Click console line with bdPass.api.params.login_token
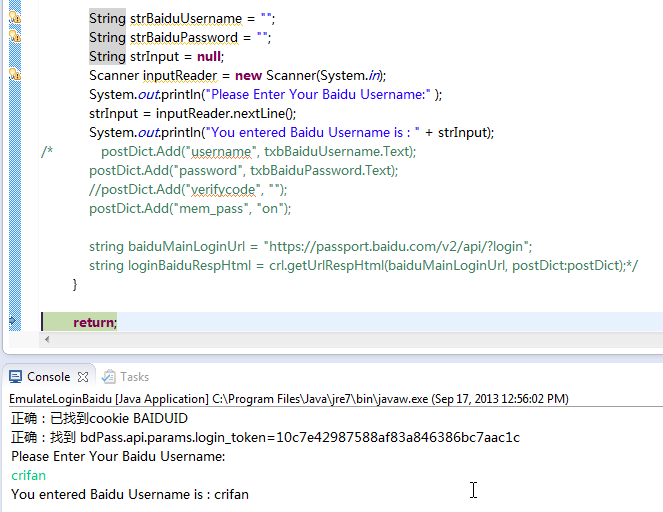The width and height of the screenshot is (663, 512). (x=265, y=437)
